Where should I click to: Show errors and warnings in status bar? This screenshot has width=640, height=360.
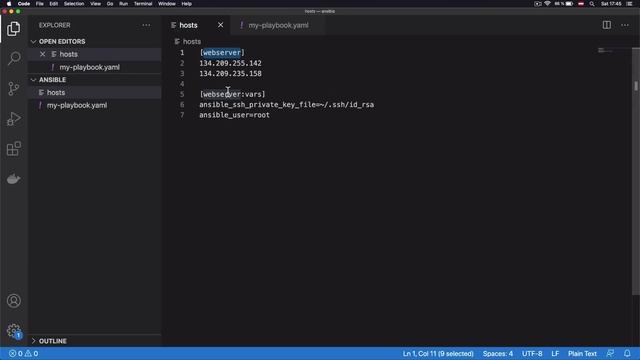(x=24, y=353)
